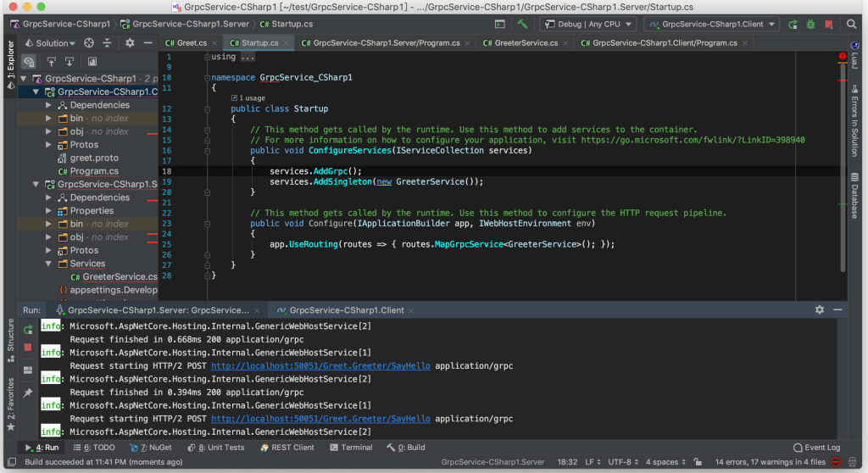The image size is (868, 473).
Task: Click the downward arrow icon in the Explorer toolbar
Action: [70, 62]
